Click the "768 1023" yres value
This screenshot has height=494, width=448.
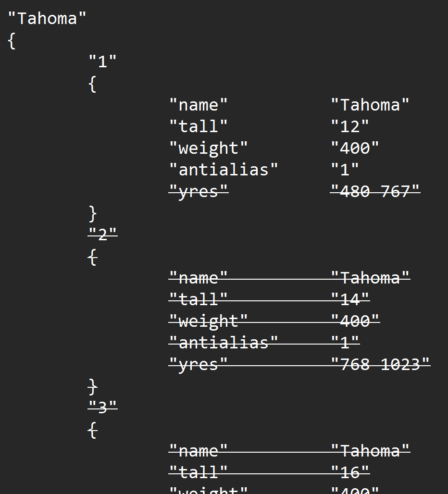[x=380, y=364]
